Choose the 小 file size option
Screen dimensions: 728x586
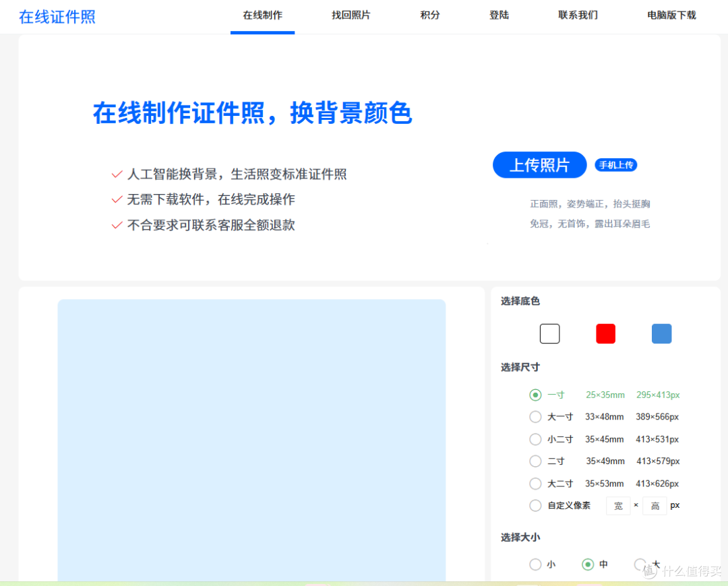(535, 564)
